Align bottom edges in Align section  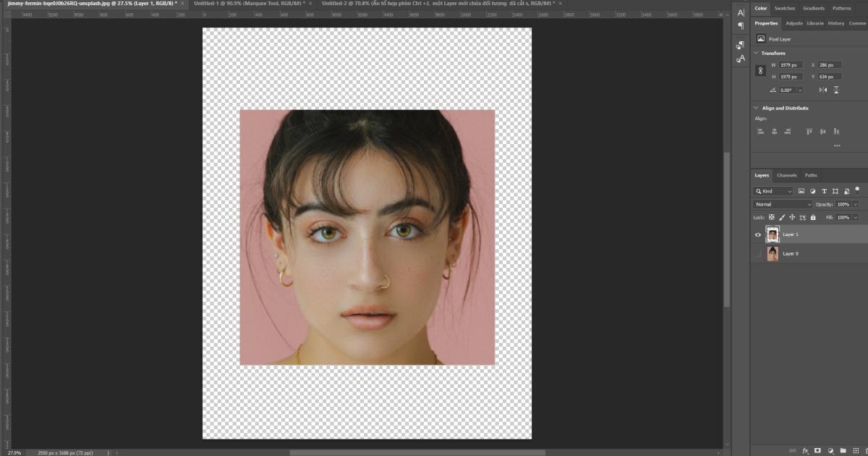pyautogui.click(x=836, y=131)
